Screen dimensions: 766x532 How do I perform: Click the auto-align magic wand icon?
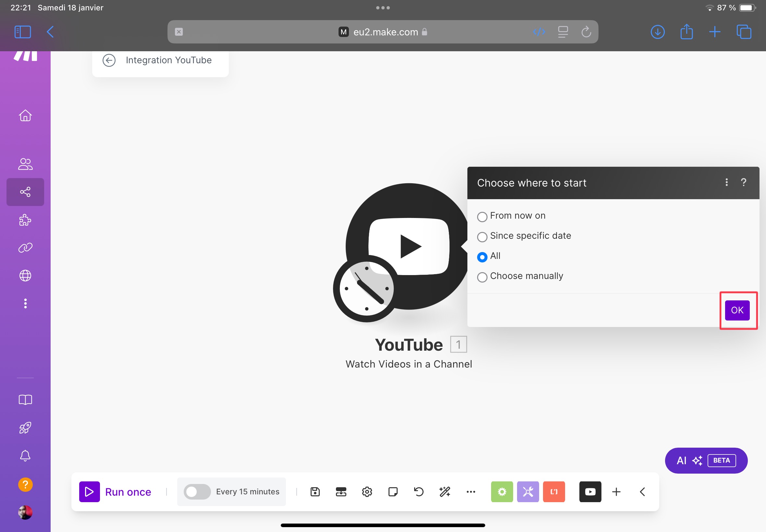[x=445, y=492]
